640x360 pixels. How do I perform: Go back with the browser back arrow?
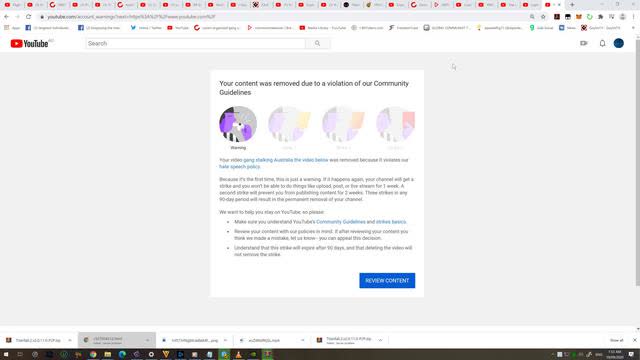(x=7, y=17)
